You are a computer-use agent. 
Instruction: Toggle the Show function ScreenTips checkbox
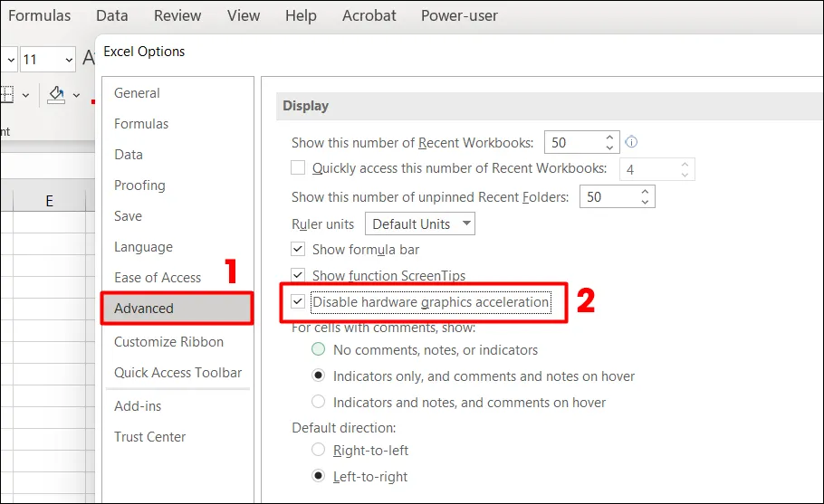coord(298,274)
